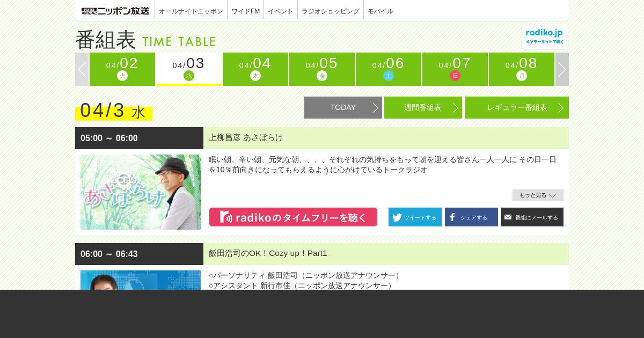Go to next week with right arrow
Screen dimensions: 644x338
562,69
